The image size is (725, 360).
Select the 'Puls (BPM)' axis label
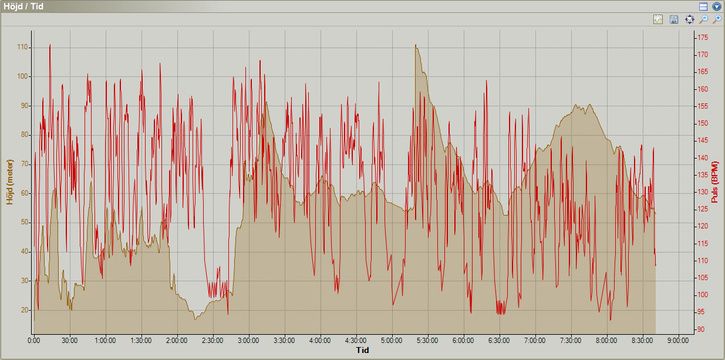(x=715, y=182)
